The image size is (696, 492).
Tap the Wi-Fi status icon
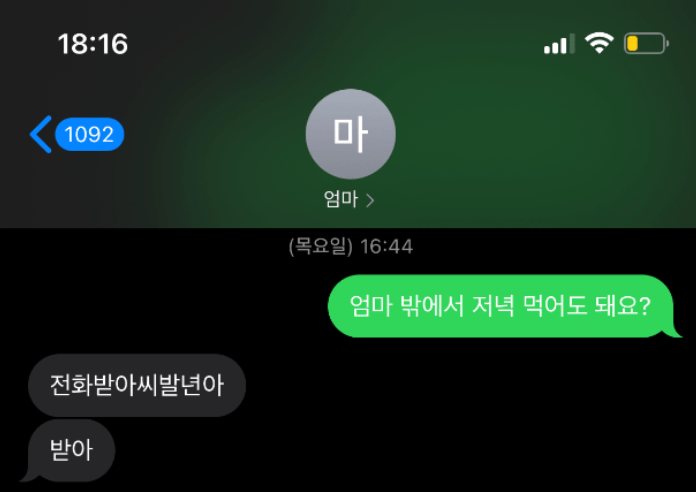(x=599, y=43)
